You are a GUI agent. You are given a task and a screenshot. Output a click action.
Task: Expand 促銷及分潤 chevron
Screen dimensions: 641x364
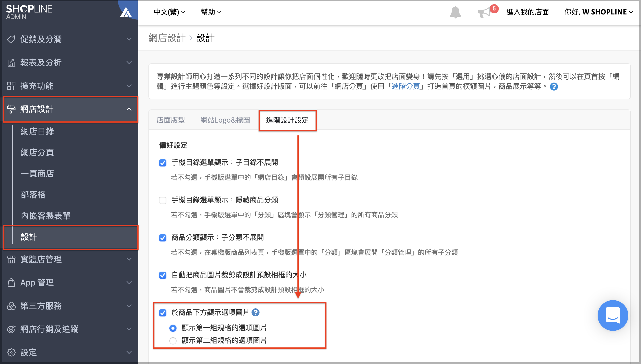tap(129, 39)
